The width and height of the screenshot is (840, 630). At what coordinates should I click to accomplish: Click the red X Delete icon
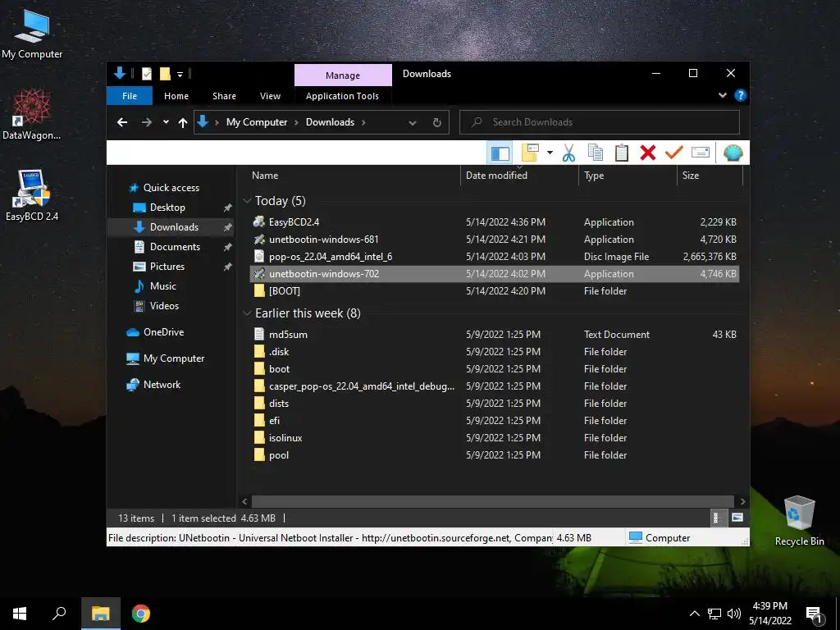[648, 153]
